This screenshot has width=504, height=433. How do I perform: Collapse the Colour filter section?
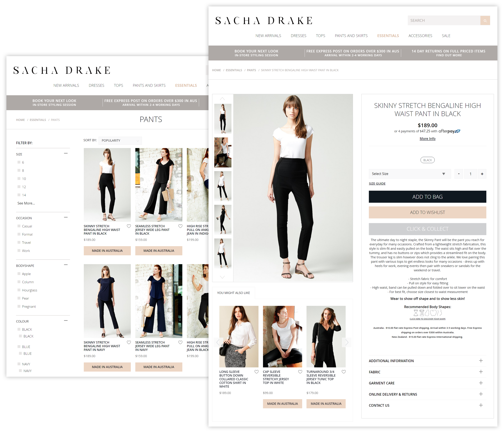point(66,321)
